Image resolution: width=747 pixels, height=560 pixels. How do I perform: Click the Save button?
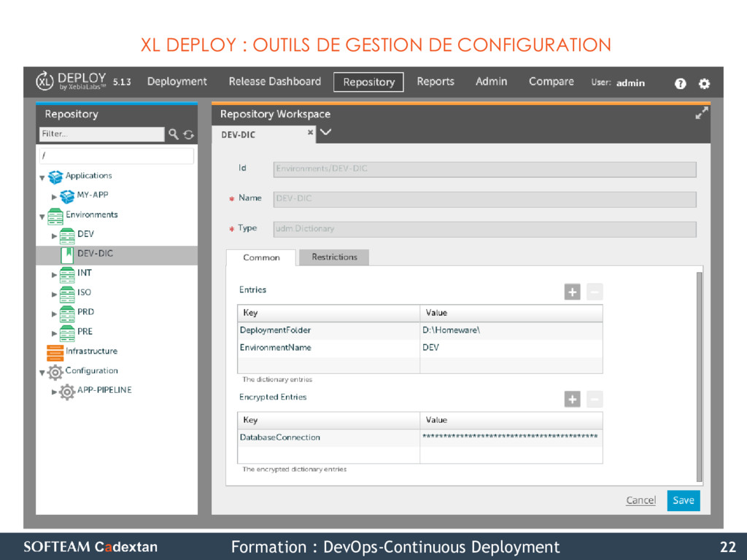point(684,500)
